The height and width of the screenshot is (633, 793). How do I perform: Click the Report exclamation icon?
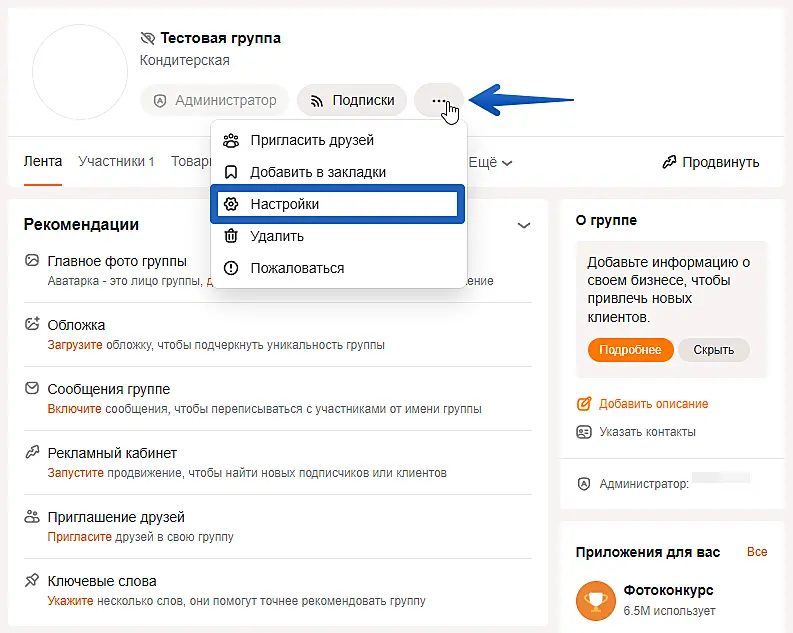pyautogui.click(x=231, y=268)
